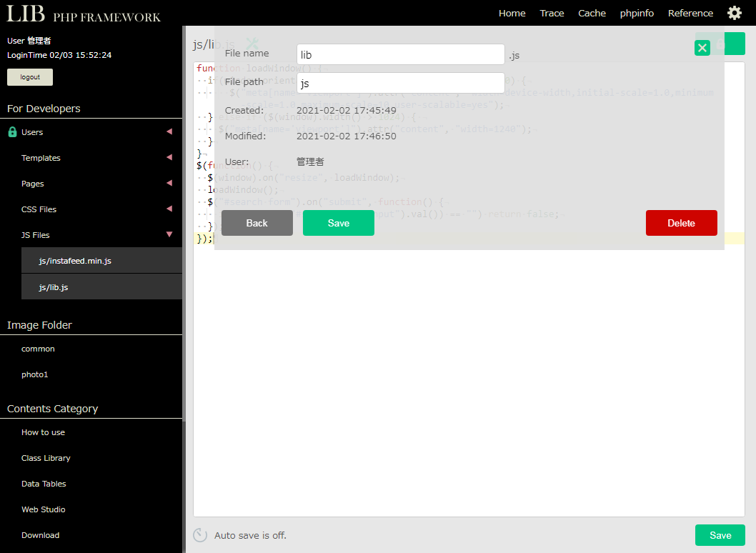The width and height of the screenshot is (756, 553).
Task: Open the Reference link in header
Action: (x=690, y=13)
